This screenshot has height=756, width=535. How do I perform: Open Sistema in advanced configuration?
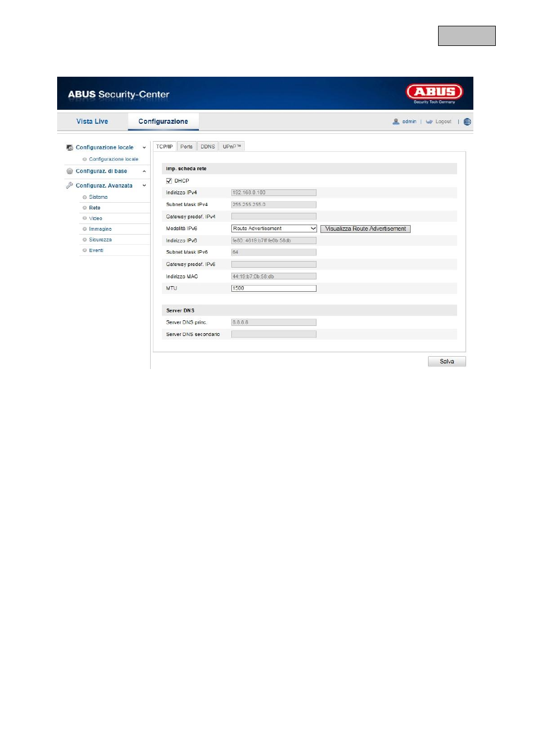(98, 197)
